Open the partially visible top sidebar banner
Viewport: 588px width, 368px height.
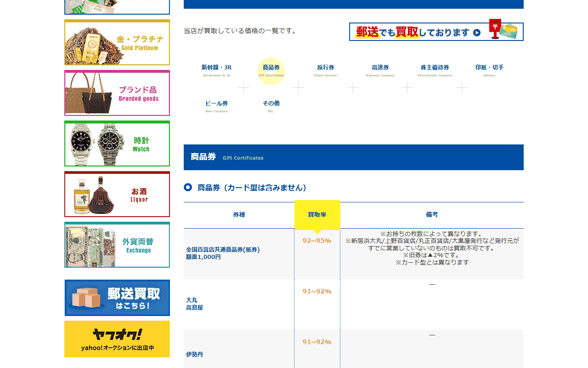point(117,7)
